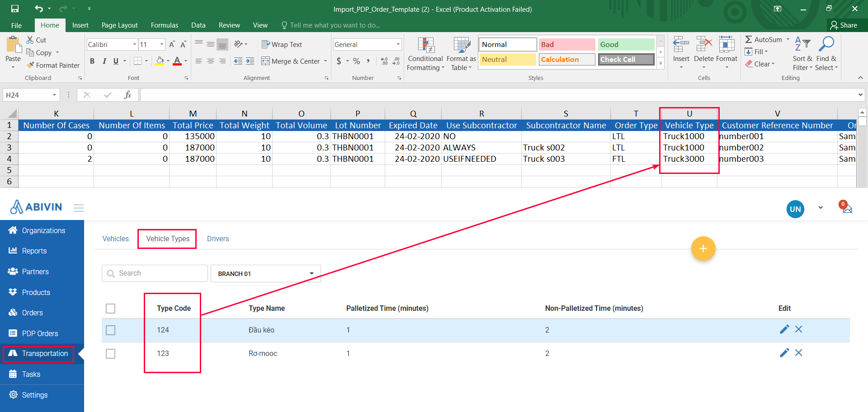Activate the Format Painter brush

53,66
